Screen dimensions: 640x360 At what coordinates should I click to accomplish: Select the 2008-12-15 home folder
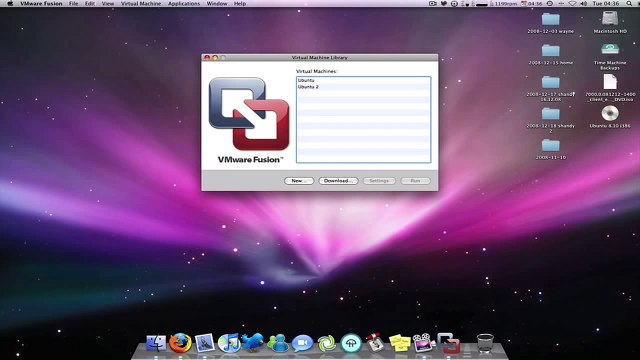[x=551, y=51]
